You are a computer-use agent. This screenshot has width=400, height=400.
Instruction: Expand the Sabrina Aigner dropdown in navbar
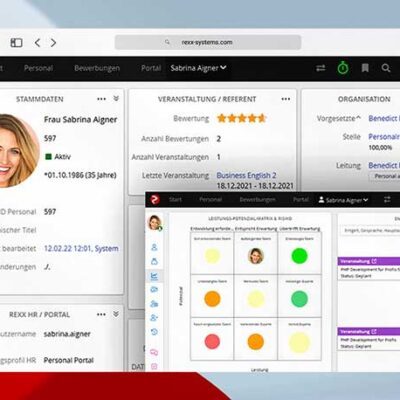[198, 68]
